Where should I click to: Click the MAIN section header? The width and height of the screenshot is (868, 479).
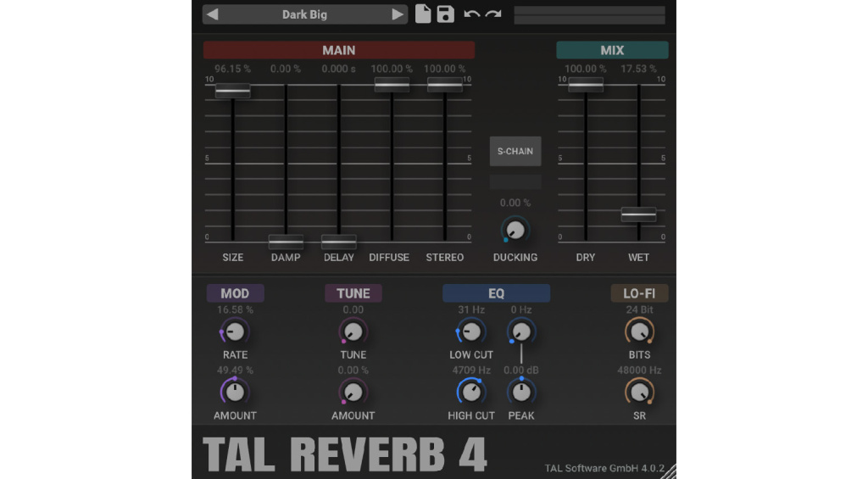[339, 50]
